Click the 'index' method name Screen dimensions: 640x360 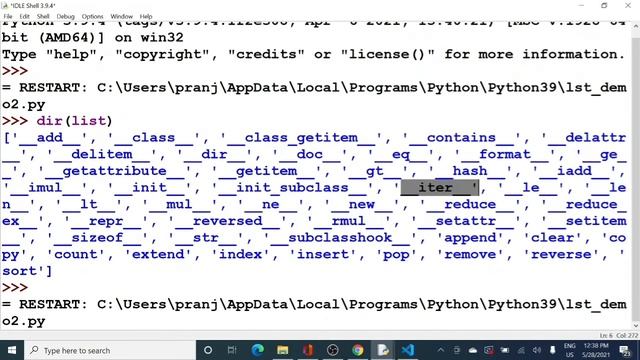click(x=240, y=254)
